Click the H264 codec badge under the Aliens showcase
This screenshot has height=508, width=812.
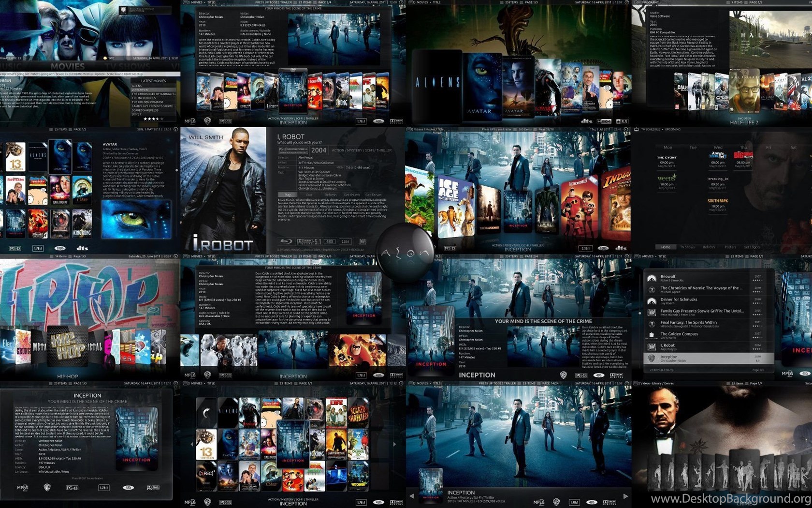605,121
